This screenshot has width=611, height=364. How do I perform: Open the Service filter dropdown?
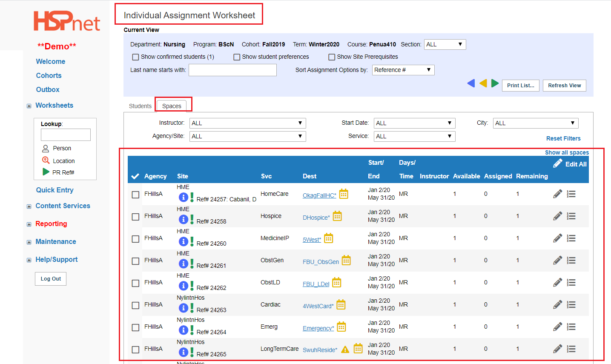pyautogui.click(x=415, y=136)
